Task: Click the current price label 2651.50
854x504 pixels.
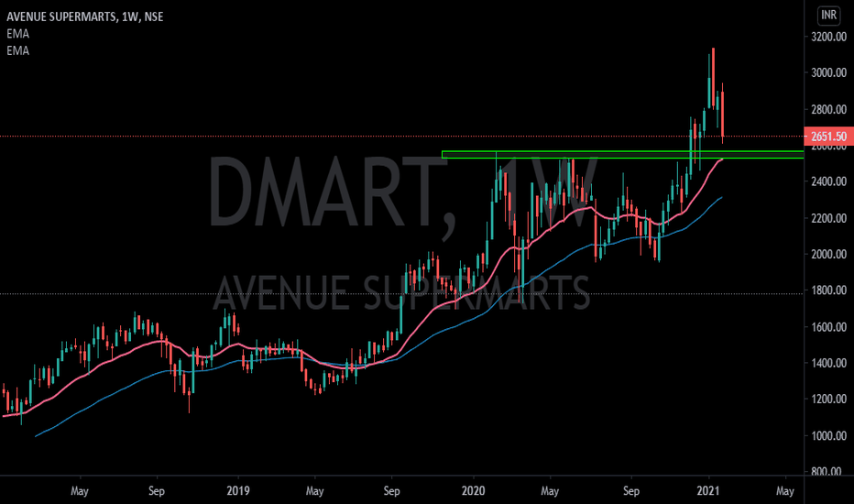Action: [x=828, y=137]
